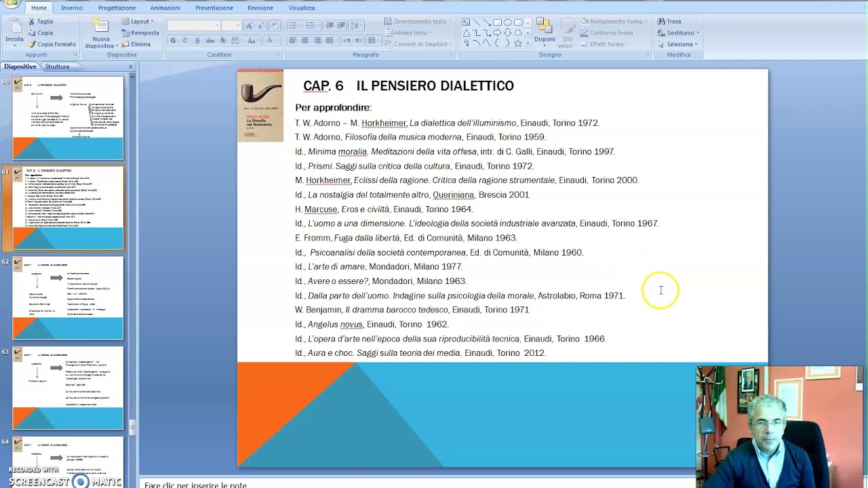The image size is (868, 488).
Task: Expand the shapes gallery More arrow
Action: (x=527, y=44)
